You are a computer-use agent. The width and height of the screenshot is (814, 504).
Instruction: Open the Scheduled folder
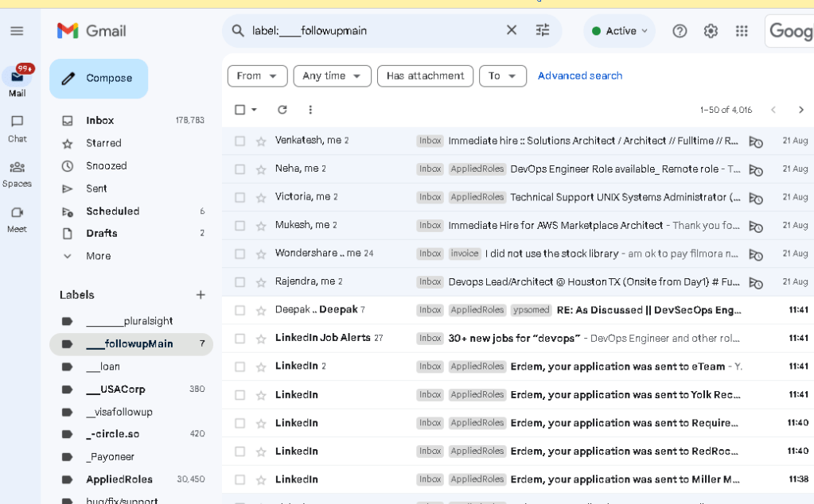tap(132, 211)
